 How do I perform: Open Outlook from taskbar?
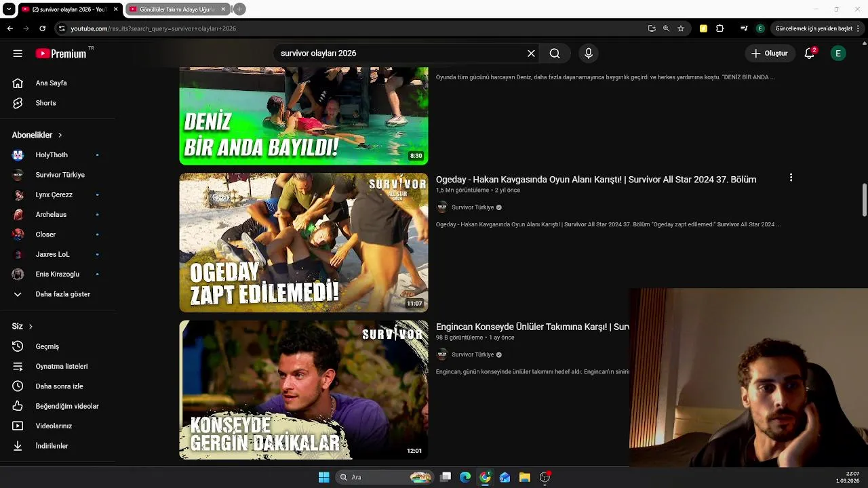[505, 477]
